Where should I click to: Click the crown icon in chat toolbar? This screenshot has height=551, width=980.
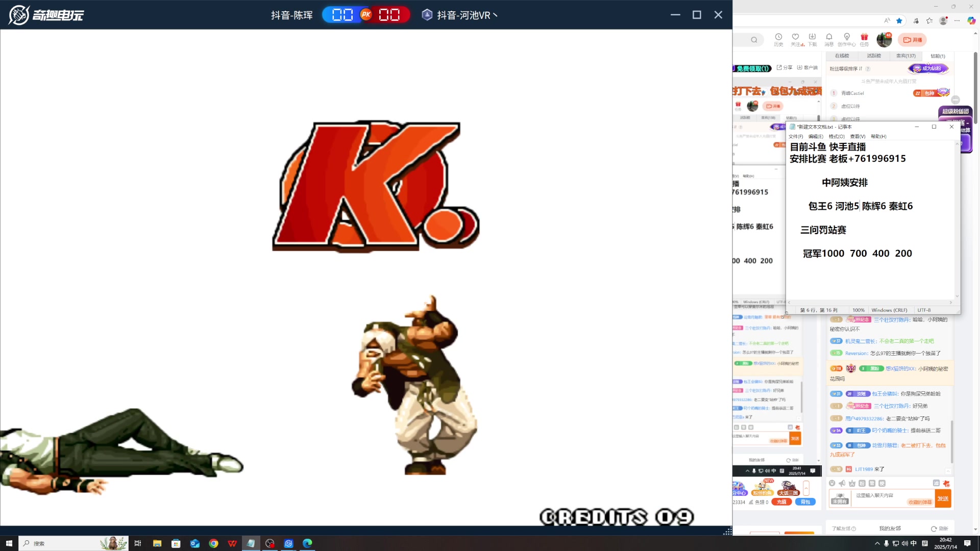tap(852, 483)
